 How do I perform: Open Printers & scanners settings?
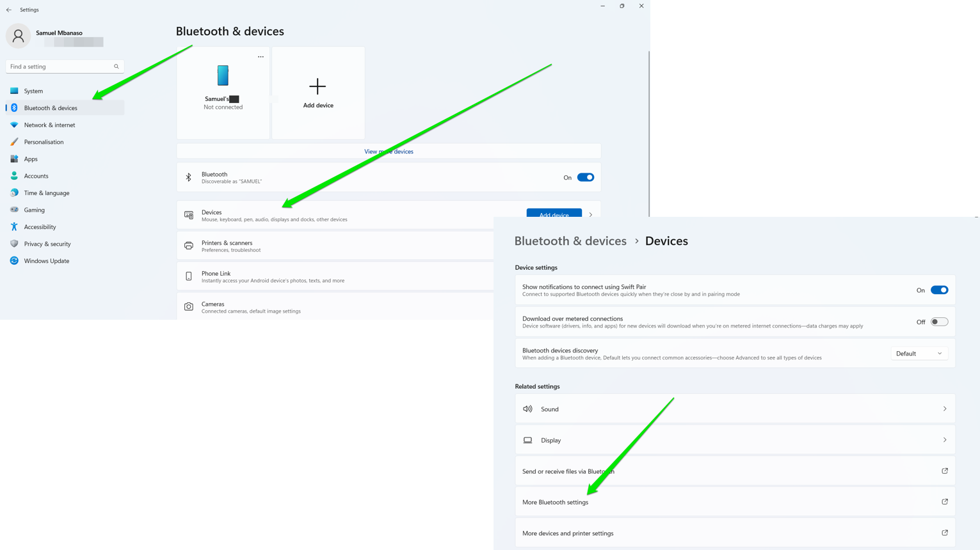[335, 246]
